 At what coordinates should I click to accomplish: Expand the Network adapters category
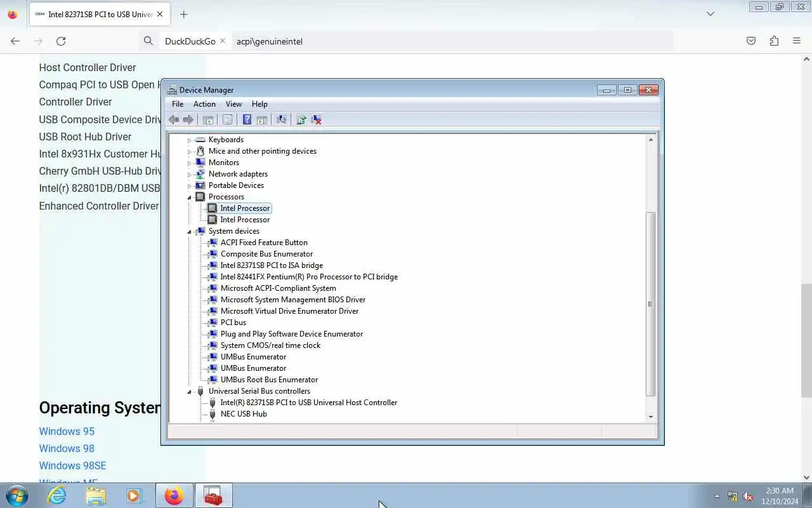point(189,174)
